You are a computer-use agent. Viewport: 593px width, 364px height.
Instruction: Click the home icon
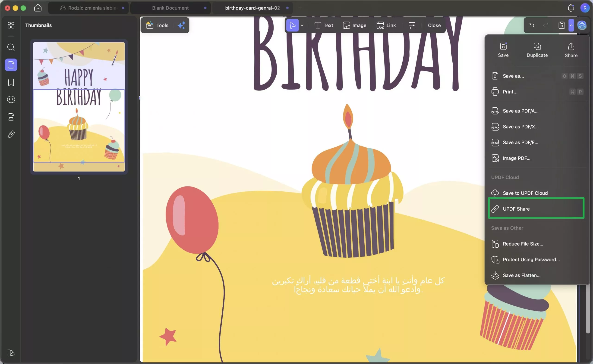tap(38, 8)
